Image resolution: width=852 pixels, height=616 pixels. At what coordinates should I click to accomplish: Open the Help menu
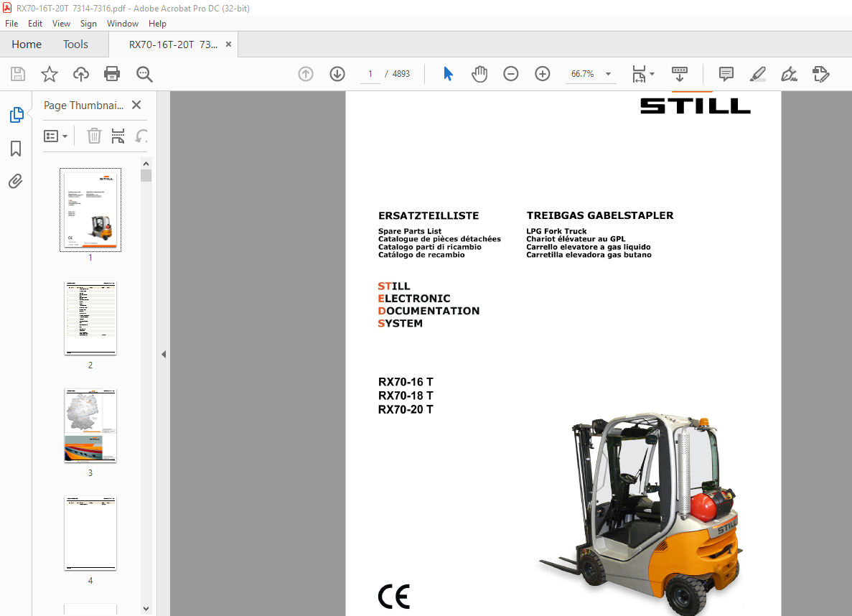[157, 24]
